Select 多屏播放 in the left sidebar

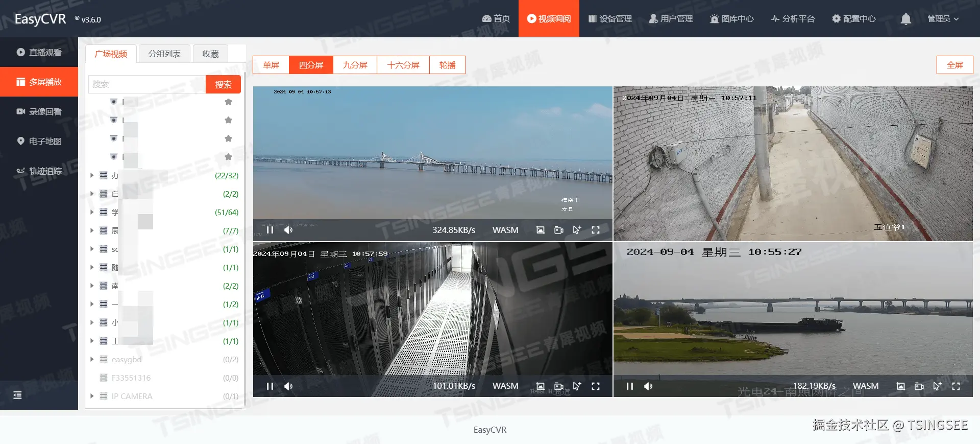coord(39,82)
